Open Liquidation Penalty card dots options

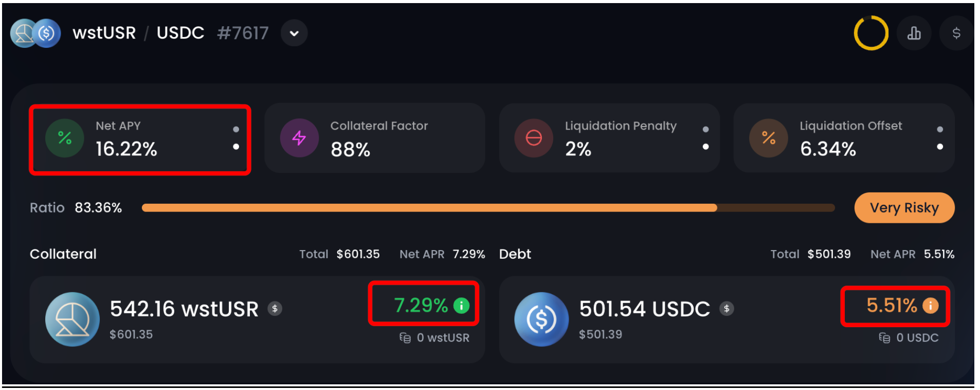705,138
